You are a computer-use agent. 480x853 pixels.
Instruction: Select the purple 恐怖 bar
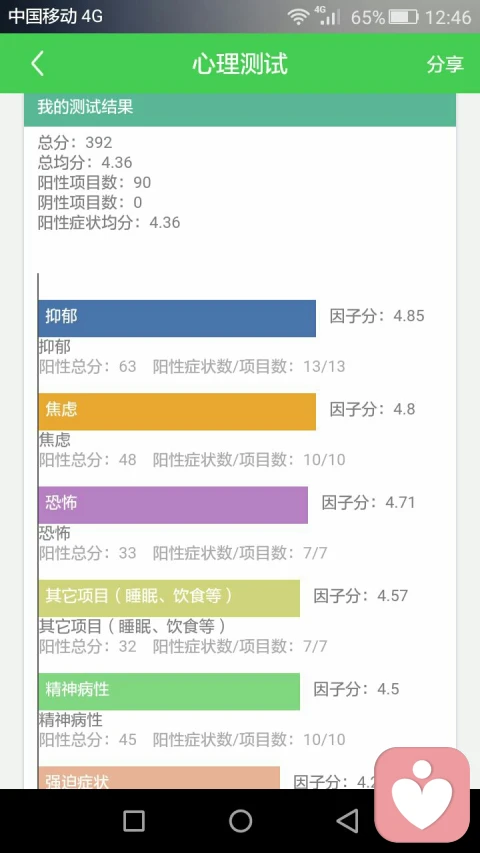[173, 505]
